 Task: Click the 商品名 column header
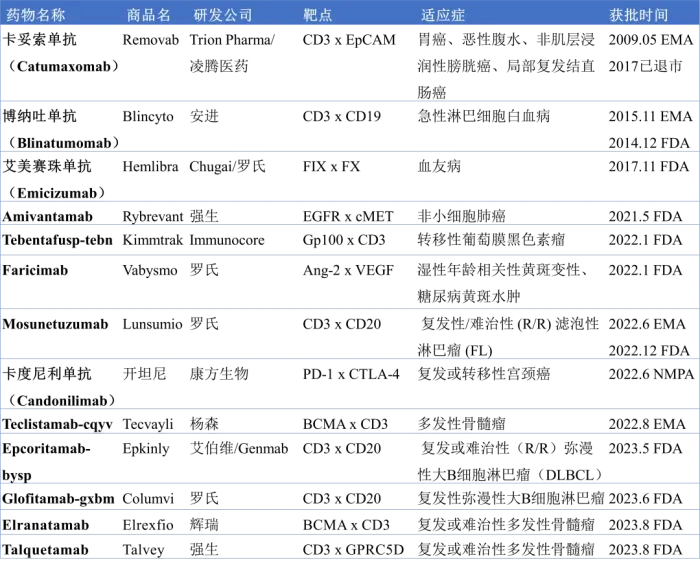click(149, 15)
